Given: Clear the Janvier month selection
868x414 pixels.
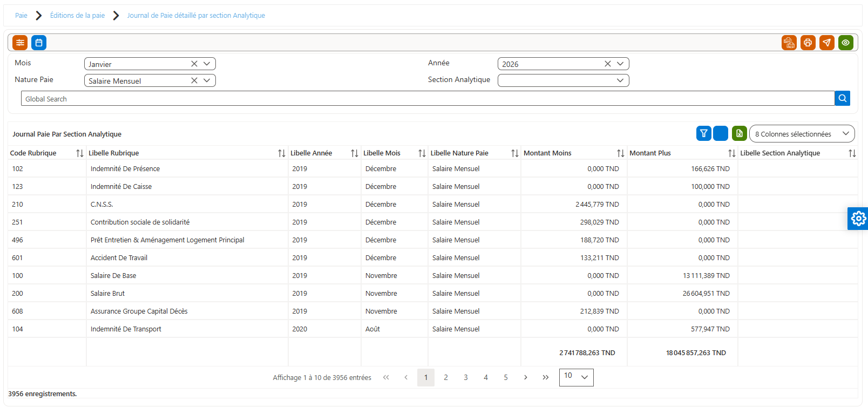Looking at the screenshot, I should click(x=194, y=64).
